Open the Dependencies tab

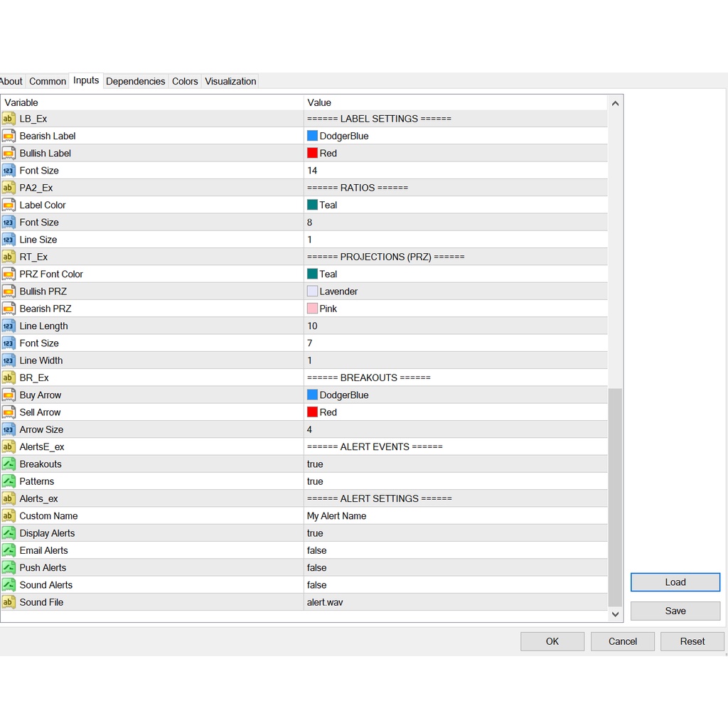pos(135,81)
